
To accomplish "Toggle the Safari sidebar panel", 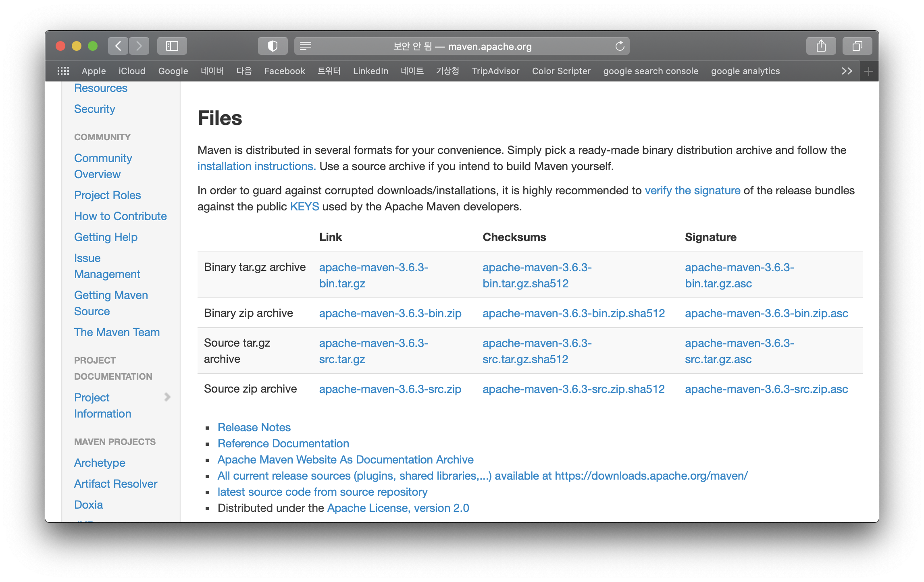I will click(172, 46).
